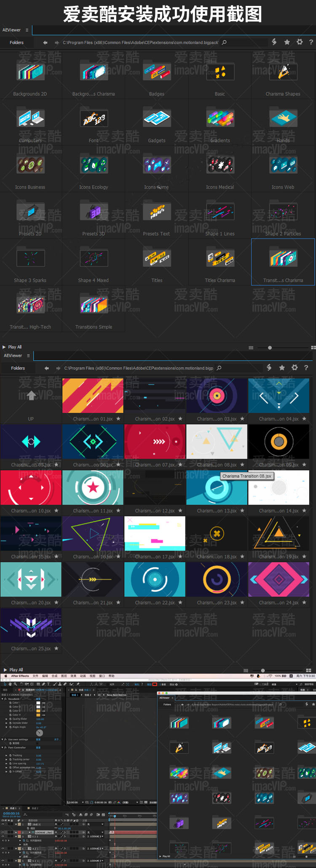Select the After Effects Hand tool
The height and width of the screenshot is (868, 316).
10,684
